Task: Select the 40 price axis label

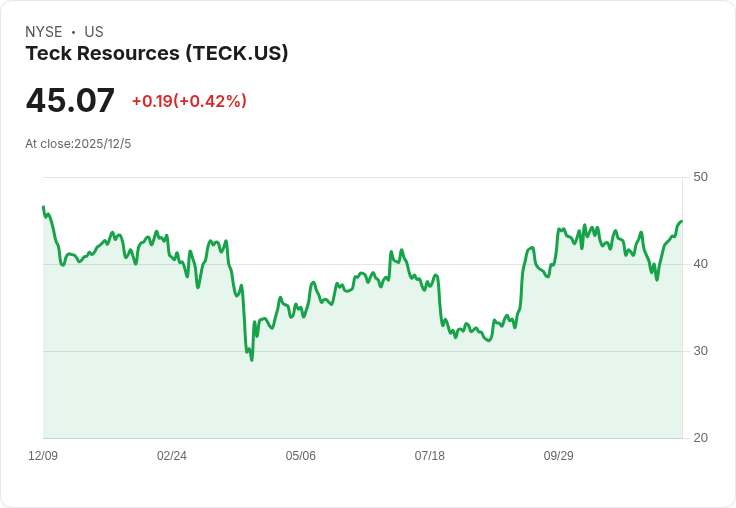Action: pos(700,264)
